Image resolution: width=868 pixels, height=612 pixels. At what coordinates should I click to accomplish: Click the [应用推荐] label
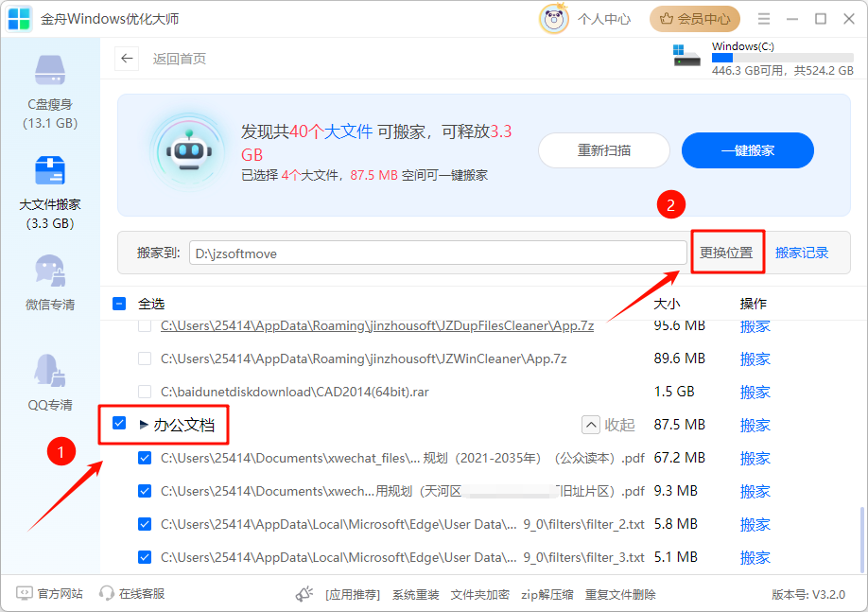353,594
